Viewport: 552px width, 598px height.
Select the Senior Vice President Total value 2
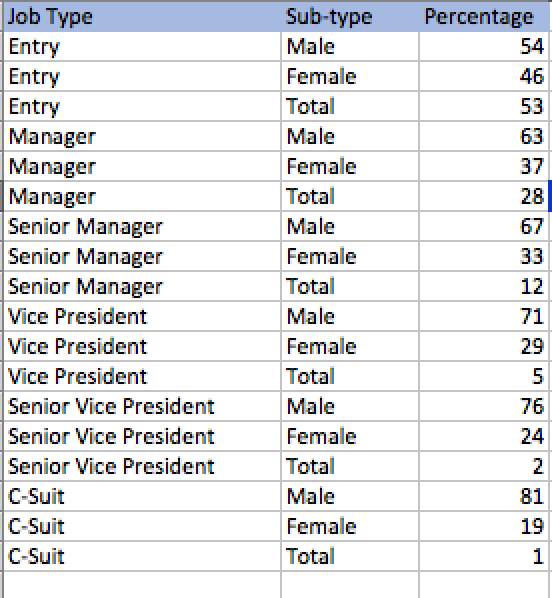[484, 466]
